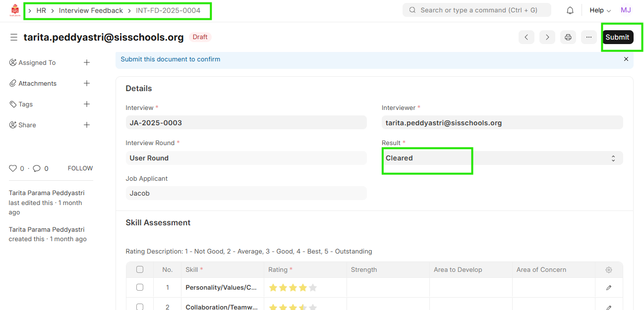Go to previous document arrow
Image resolution: width=644 pixels, height=310 pixels.
(x=527, y=37)
